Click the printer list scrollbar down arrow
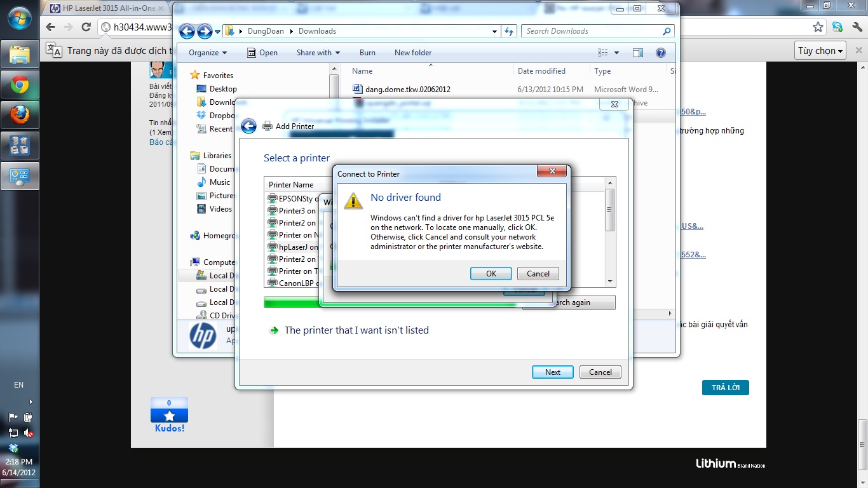 click(x=610, y=281)
